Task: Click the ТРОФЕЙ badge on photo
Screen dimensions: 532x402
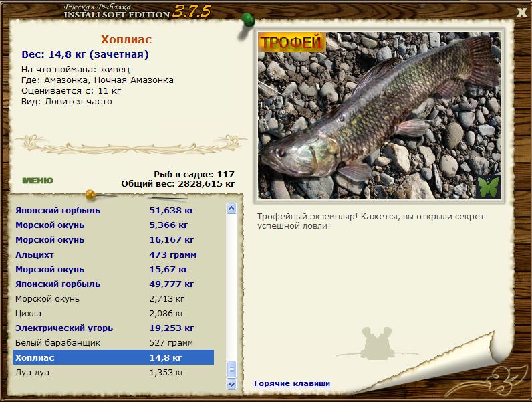Action: click(x=291, y=42)
